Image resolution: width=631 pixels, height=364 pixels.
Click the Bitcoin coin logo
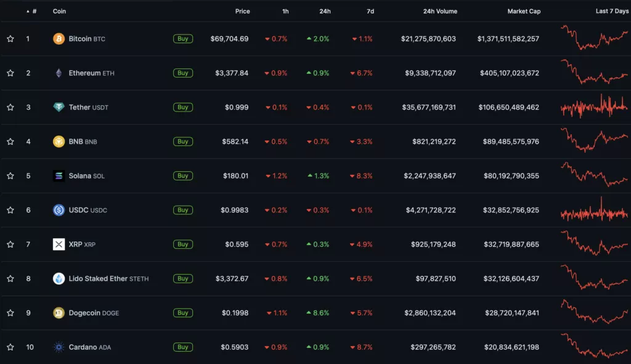(x=59, y=39)
